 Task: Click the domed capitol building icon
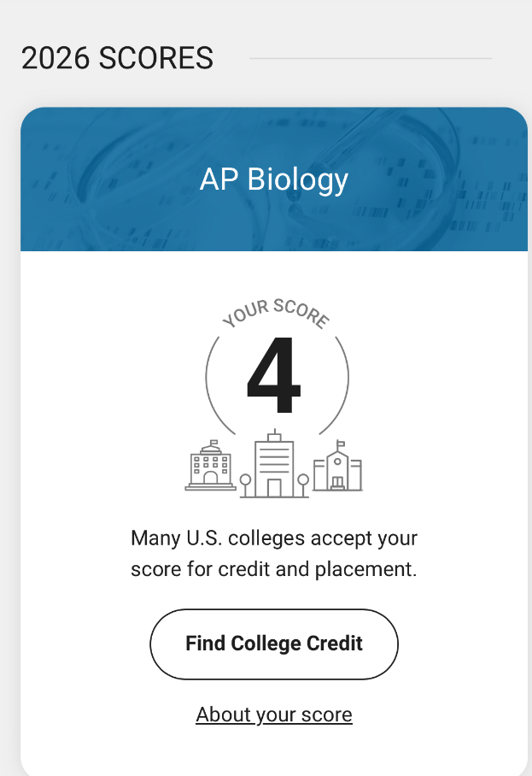tap(211, 465)
